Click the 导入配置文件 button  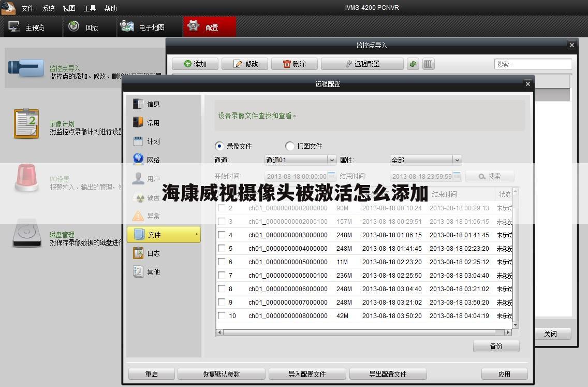pos(307,374)
